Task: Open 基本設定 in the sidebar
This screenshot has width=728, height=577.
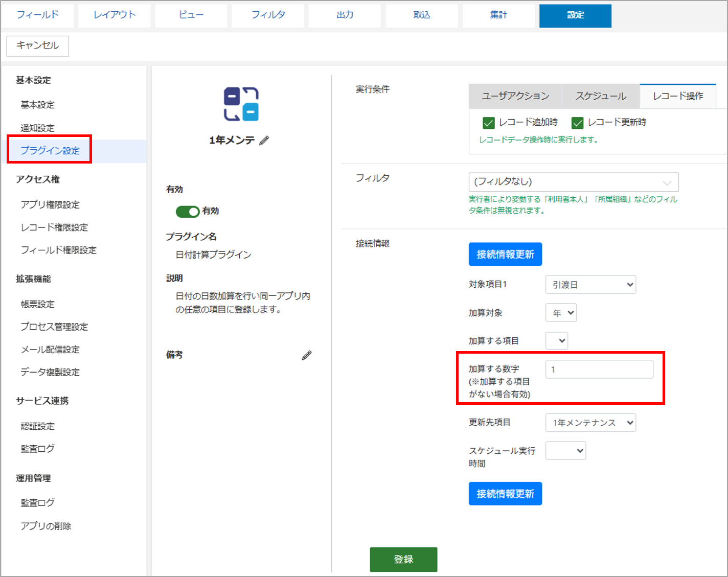Action: point(37,105)
